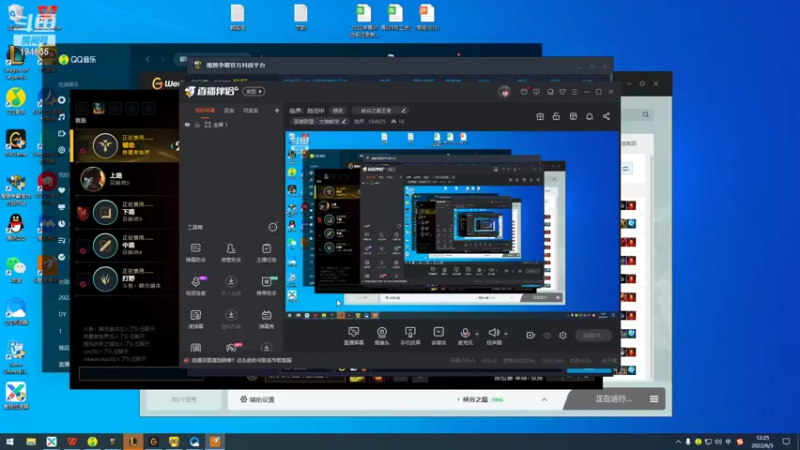
Task: Open the menu icon in streaming app title bar
Action: [574, 92]
